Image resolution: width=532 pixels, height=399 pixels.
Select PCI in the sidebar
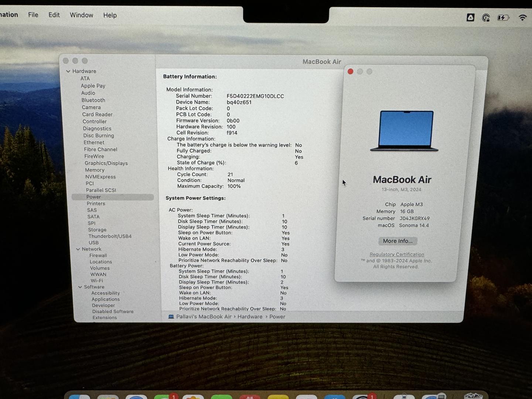coord(90,184)
